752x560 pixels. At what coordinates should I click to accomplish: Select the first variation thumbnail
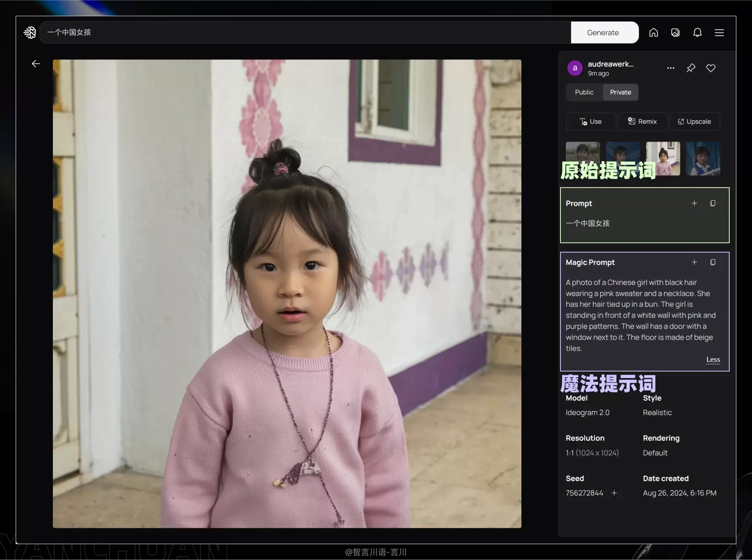(583, 158)
